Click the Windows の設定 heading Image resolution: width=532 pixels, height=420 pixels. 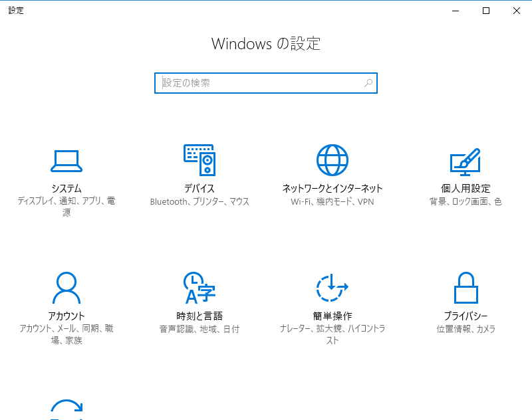point(265,44)
